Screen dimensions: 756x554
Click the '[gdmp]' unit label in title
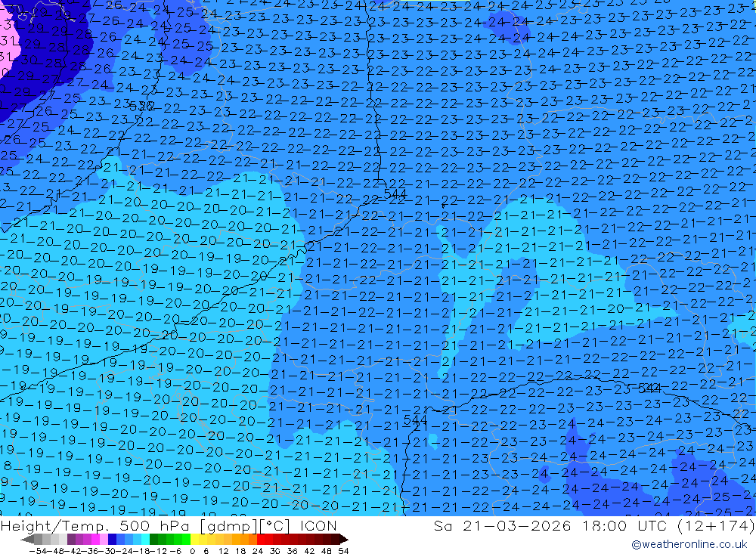(228, 526)
